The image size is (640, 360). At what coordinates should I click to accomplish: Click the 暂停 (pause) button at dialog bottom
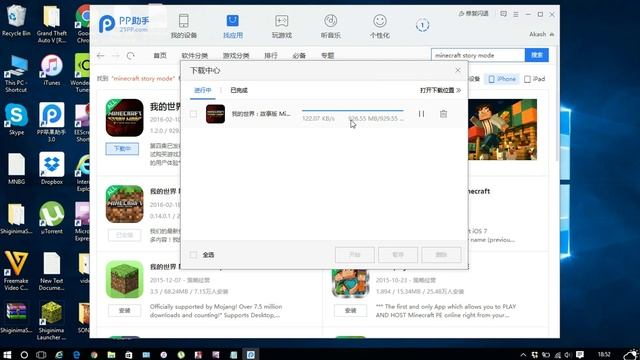398,255
